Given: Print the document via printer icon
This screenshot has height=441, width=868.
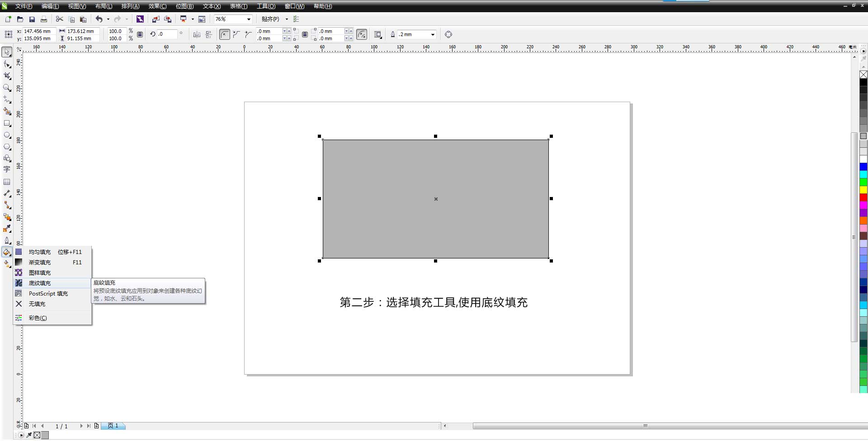Looking at the screenshot, I should (x=44, y=19).
